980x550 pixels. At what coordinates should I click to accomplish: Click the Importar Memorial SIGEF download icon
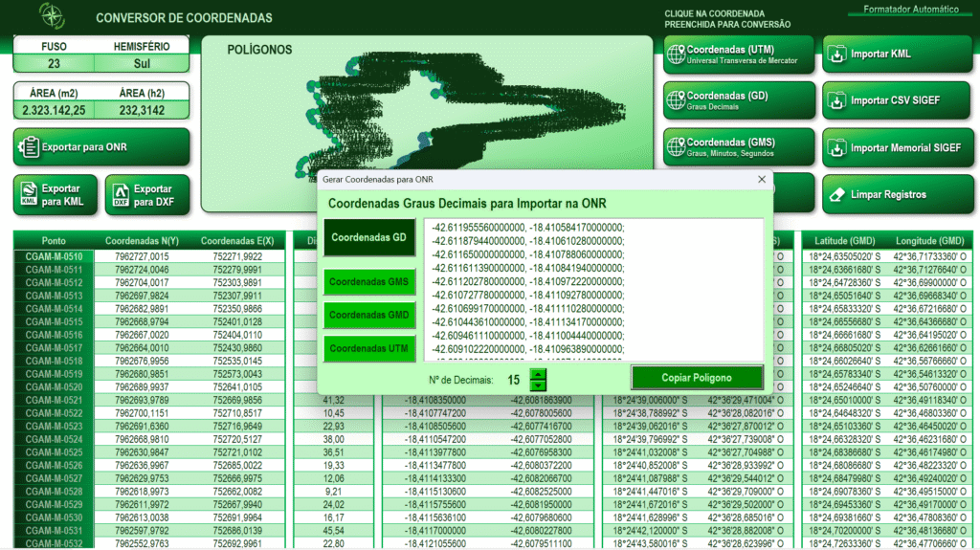(836, 148)
